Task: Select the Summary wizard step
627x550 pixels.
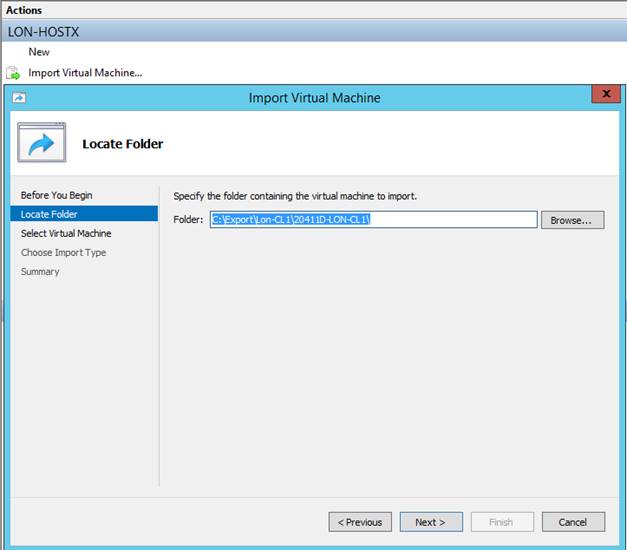Action: tap(40, 272)
